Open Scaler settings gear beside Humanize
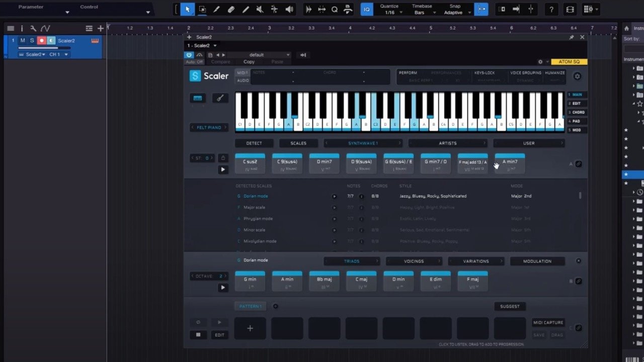644x362 pixels. click(x=577, y=76)
